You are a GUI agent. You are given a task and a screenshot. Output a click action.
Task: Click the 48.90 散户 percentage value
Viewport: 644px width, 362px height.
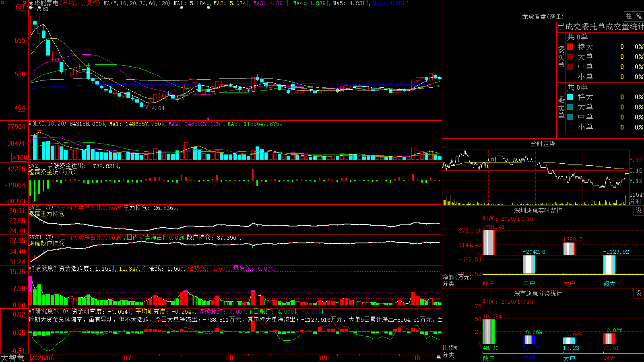click(491, 348)
